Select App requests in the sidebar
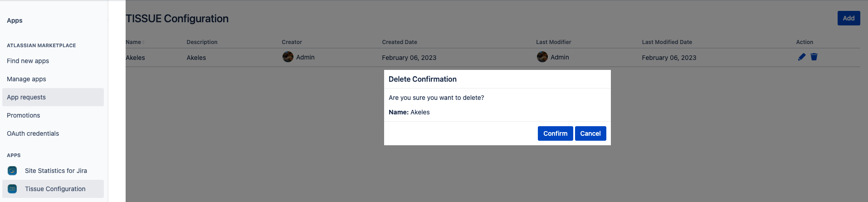This screenshot has width=868, height=202. point(53,97)
